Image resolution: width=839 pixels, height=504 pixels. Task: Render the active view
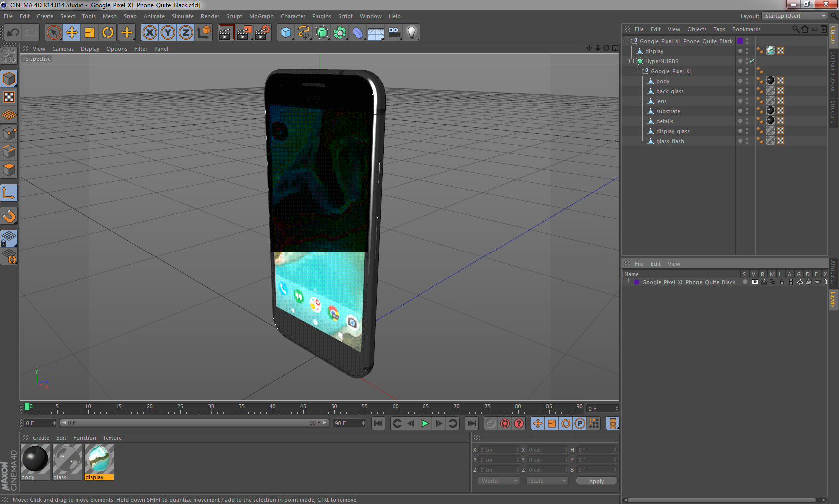click(226, 33)
